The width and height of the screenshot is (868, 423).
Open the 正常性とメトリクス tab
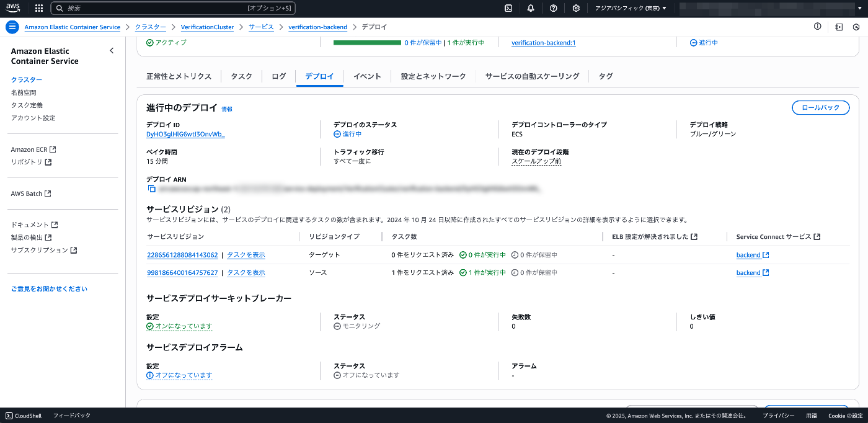pyautogui.click(x=179, y=76)
